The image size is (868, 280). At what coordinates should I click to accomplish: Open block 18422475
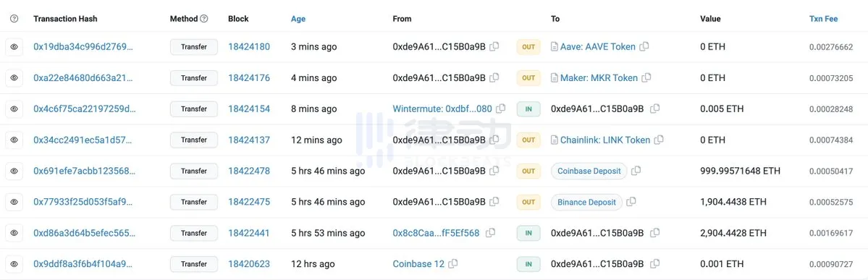(249, 202)
